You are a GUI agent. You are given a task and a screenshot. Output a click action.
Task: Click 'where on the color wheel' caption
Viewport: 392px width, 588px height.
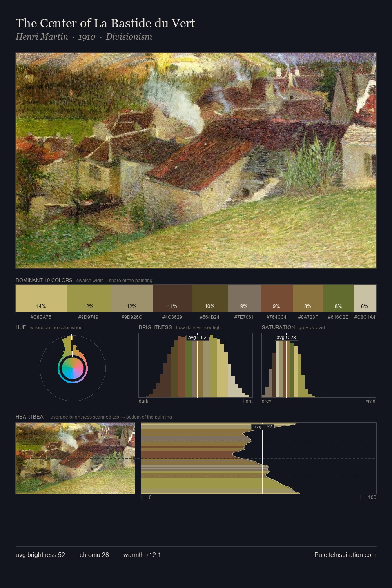[x=57, y=328]
